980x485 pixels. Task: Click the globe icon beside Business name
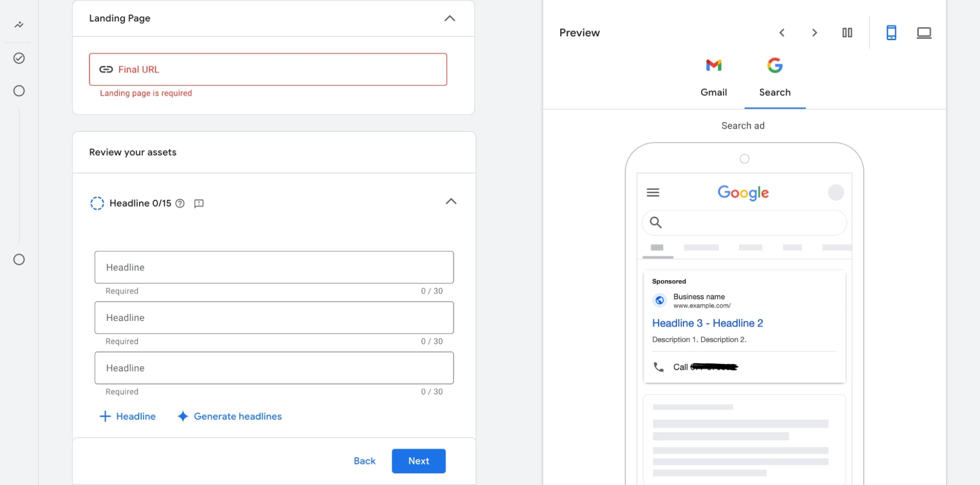click(x=660, y=300)
